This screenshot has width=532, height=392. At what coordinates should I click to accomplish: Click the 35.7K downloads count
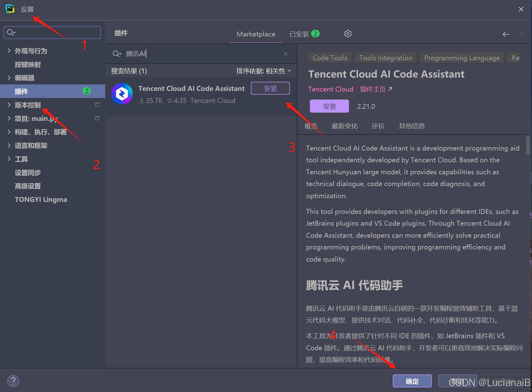click(x=151, y=100)
